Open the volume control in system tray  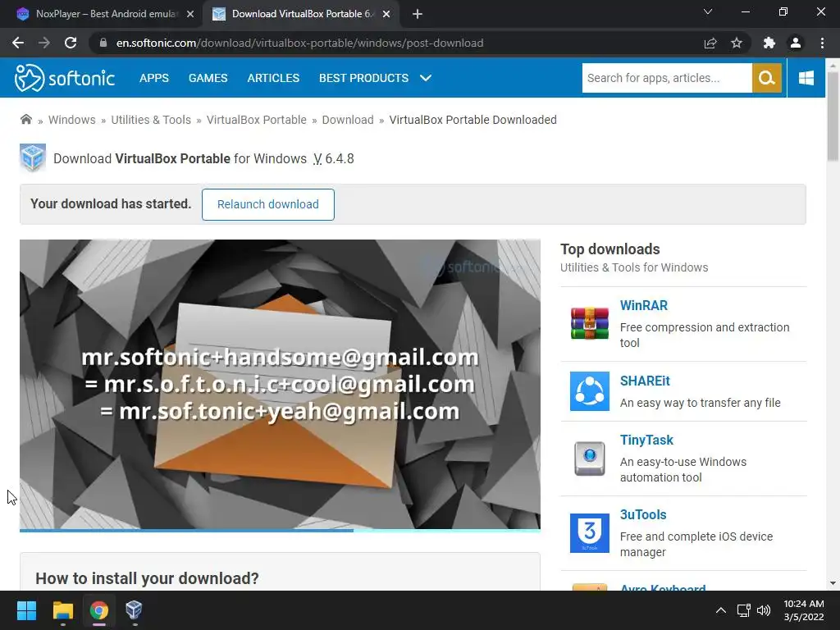(x=764, y=610)
